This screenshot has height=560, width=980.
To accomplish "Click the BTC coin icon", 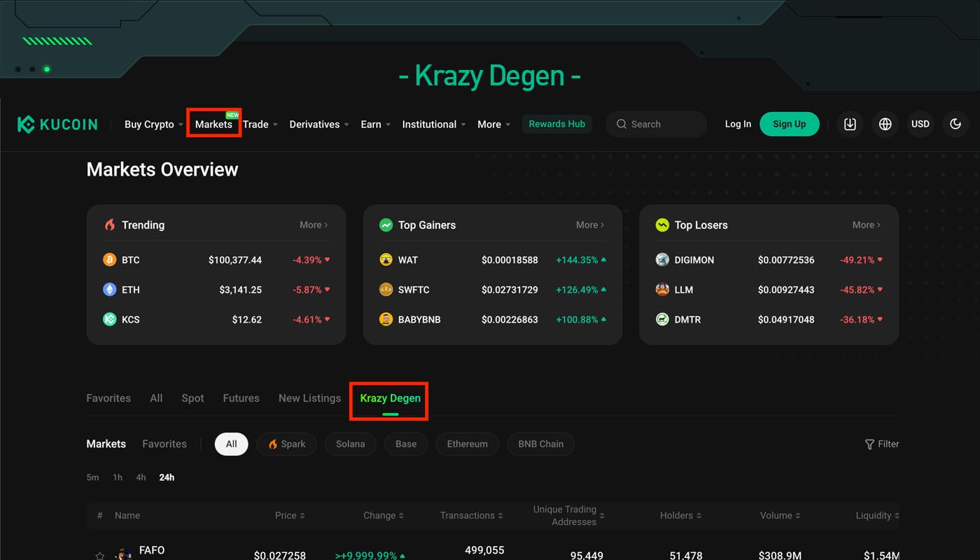I will [110, 260].
